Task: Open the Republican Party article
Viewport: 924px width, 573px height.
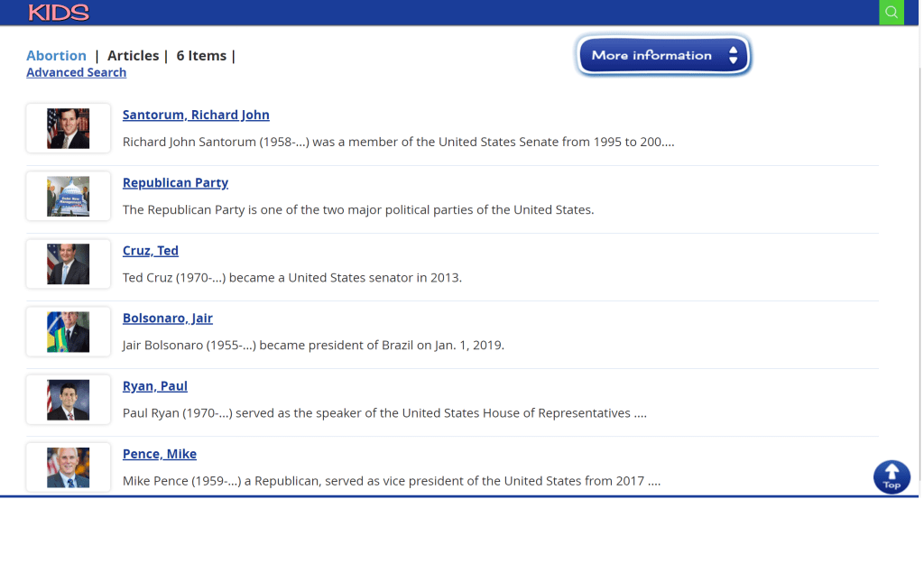Action: [175, 182]
